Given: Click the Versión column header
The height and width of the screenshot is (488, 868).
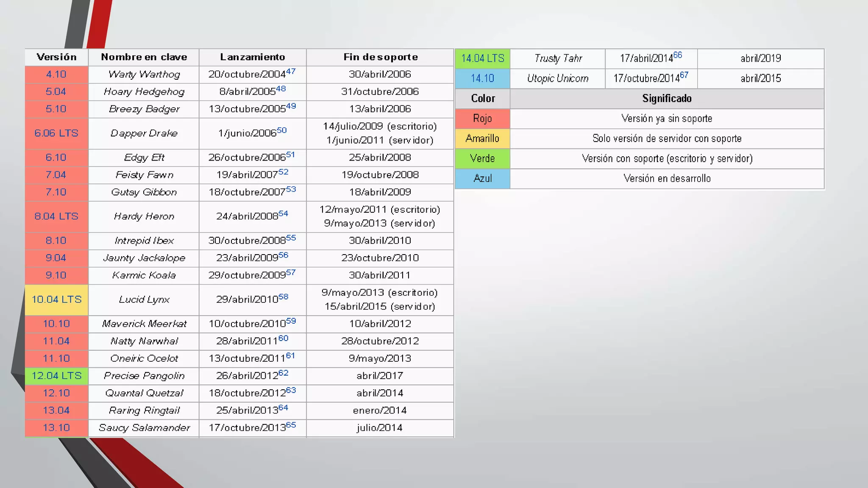Looking at the screenshot, I should point(56,57).
